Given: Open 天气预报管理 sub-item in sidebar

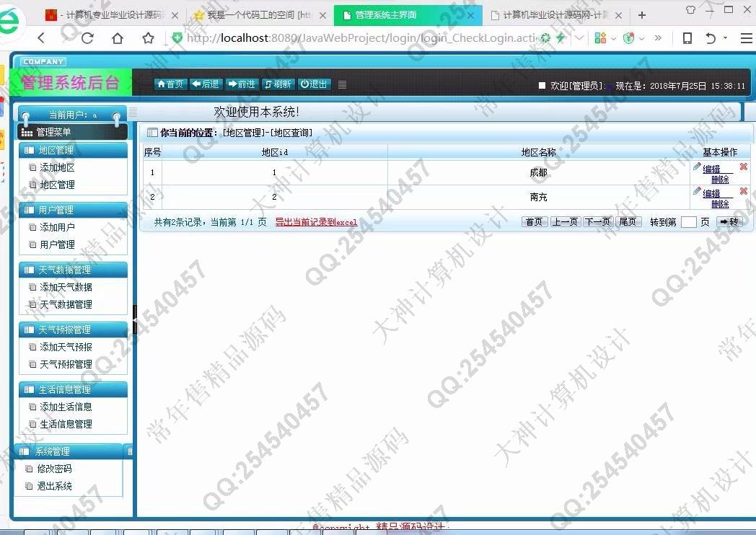Looking at the screenshot, I should pyautogui.click(x=66, y=364).
